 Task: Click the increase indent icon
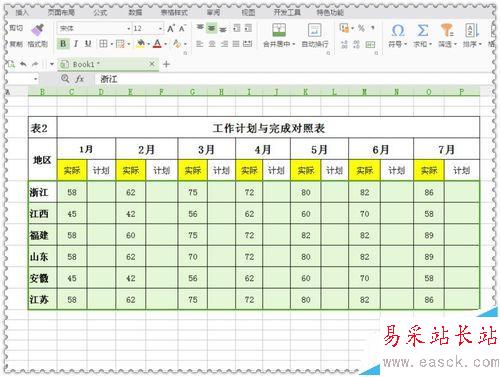tap(248, 28)
